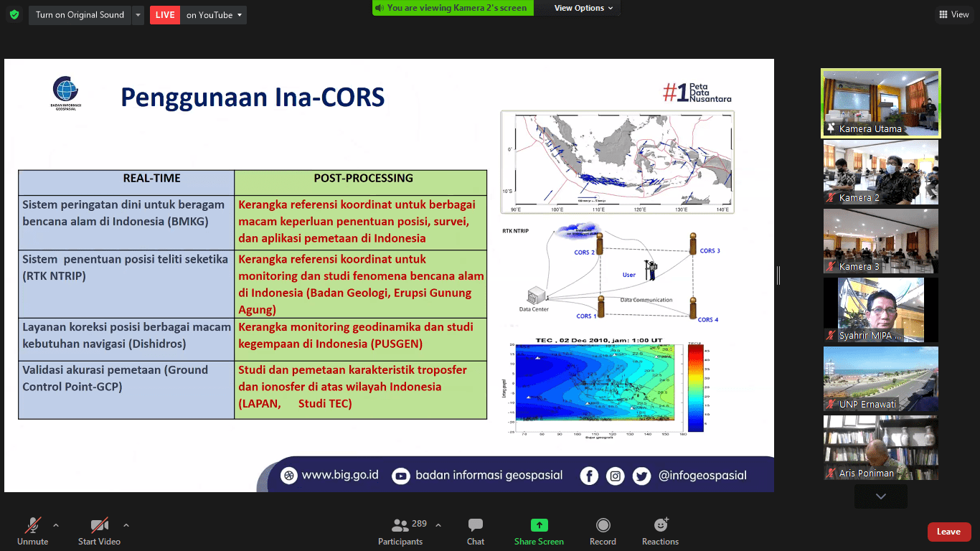The width and height of the screenshot is (980, 551).
Task: Select the Kamera Utama video thumbnail
Action: pyautogui.click(x=880, y=103)
